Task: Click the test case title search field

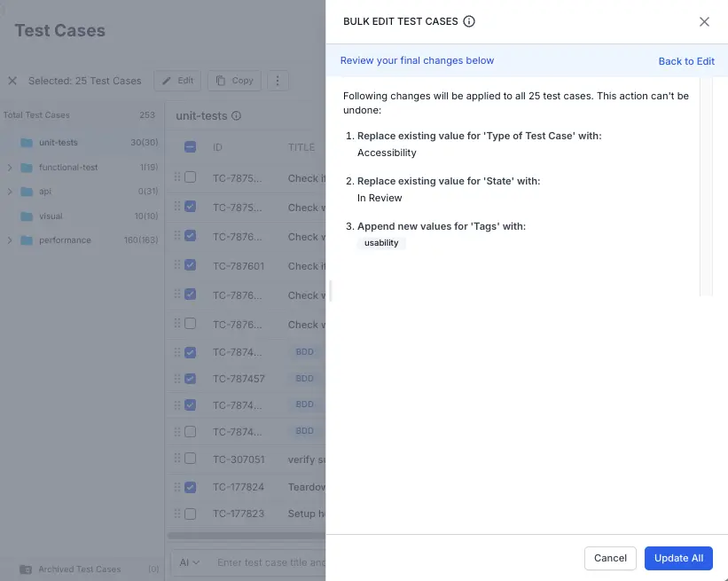Action: 270,562
